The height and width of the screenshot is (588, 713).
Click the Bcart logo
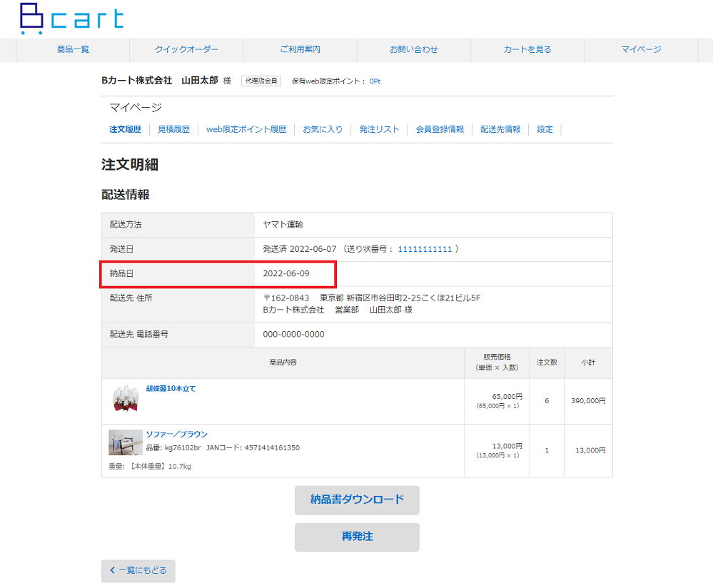(72, 19)
